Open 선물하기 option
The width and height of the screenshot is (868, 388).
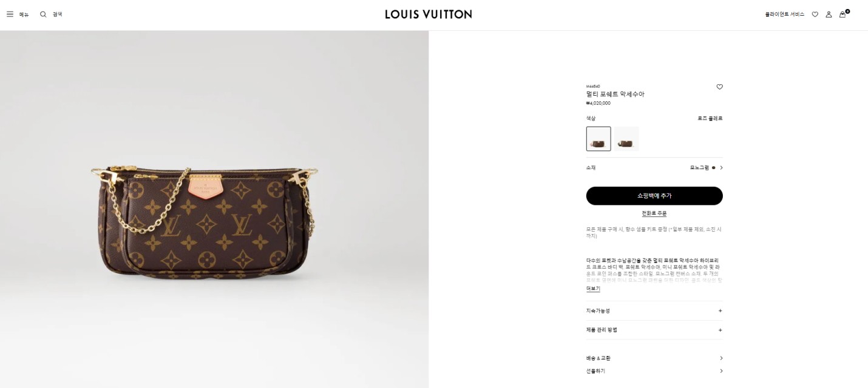coord(654,371)
